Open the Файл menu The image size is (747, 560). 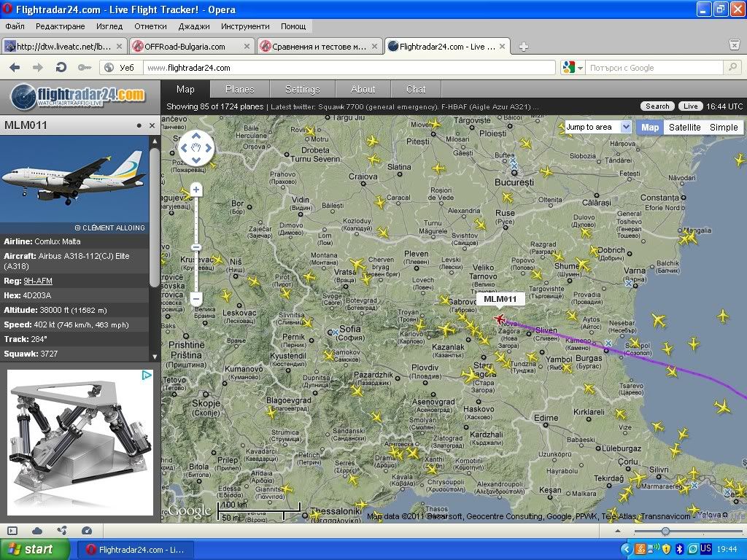click(15, 26)
